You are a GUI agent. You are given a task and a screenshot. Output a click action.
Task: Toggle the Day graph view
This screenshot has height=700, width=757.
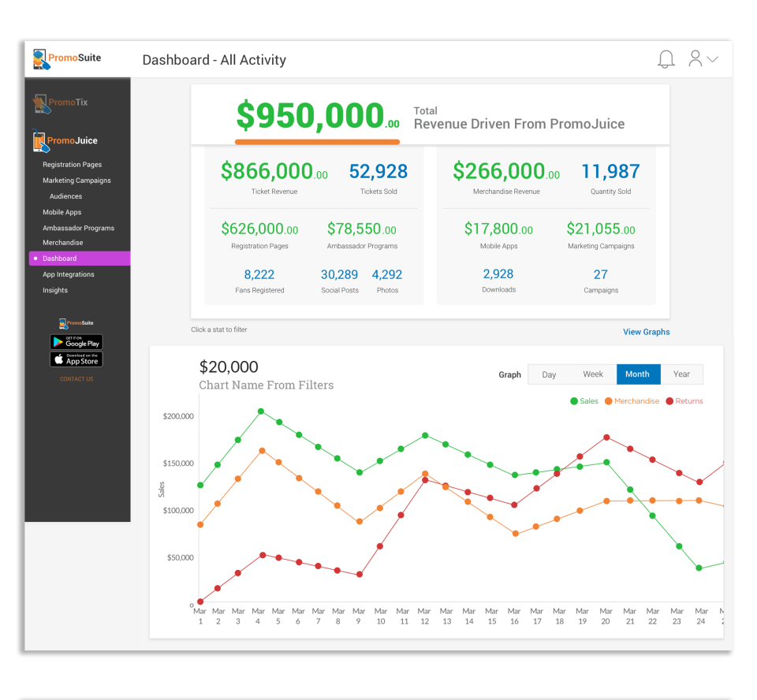click(549, 374)
